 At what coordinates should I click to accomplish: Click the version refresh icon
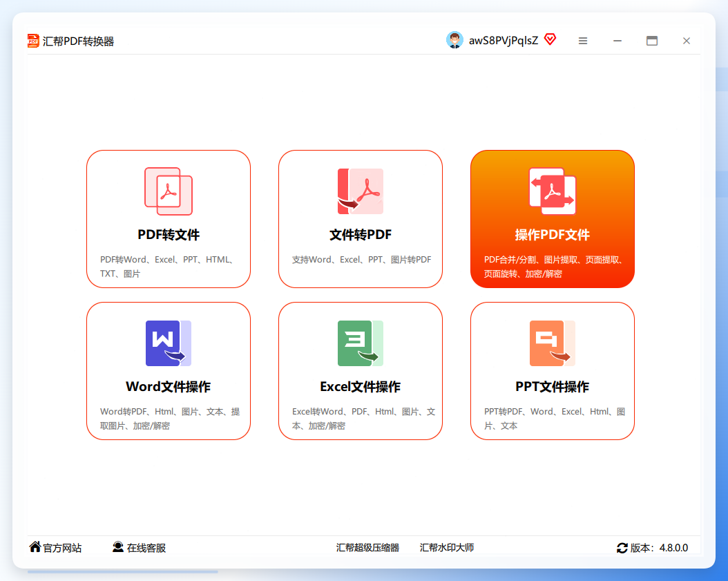tap(622, 548)
